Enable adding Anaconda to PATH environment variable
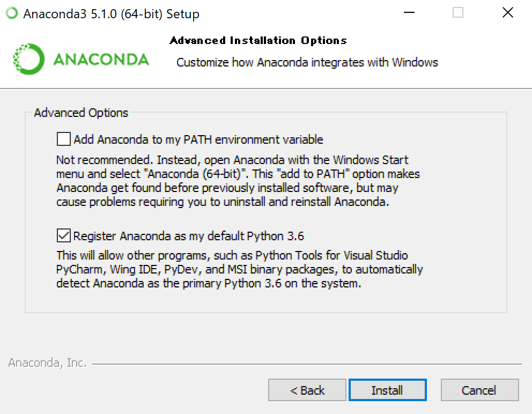 (63, 139)
